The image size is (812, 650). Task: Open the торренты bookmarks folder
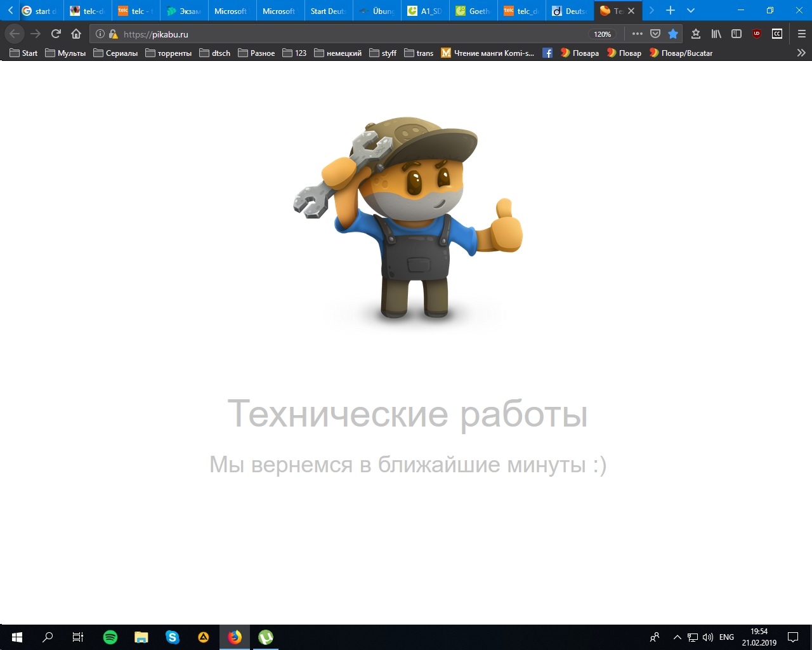(x=168, y=53)
